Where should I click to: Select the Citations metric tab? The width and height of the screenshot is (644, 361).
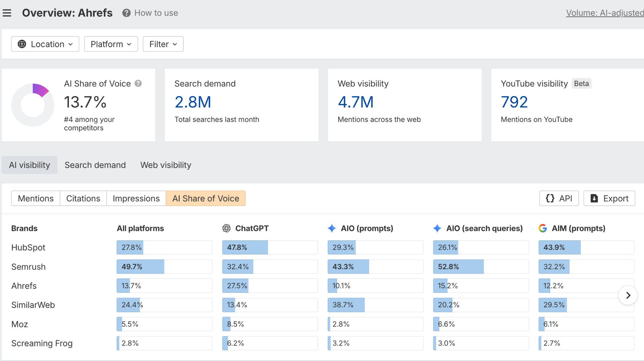coord(83,198)
